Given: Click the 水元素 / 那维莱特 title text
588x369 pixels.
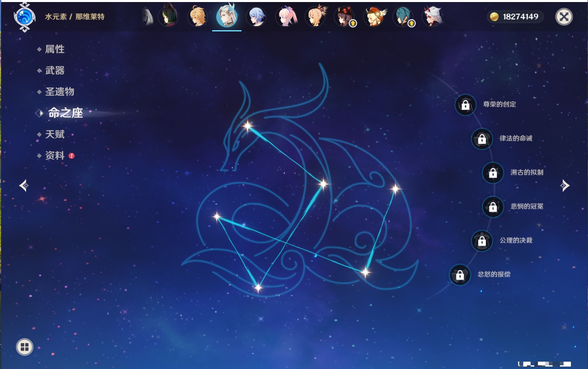Looking at the screenshot, I should click(x=75, y=17).
